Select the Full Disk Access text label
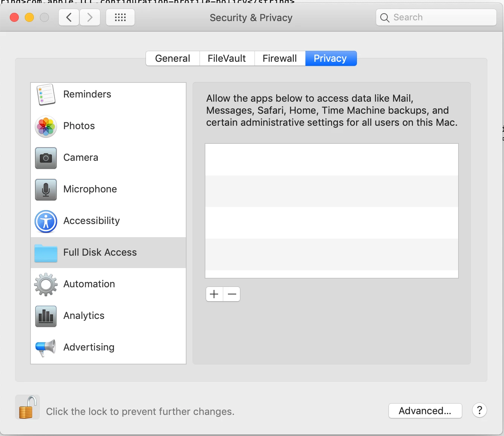The width and height of the screenshot is (504, 436). 100,252
